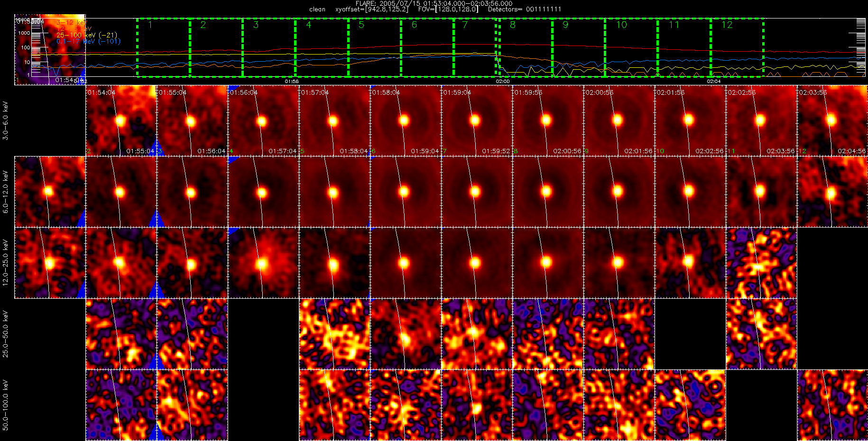
Task: Open the 50.0-100.0 keV image for interval 5
Action: (x=334, y=405)
